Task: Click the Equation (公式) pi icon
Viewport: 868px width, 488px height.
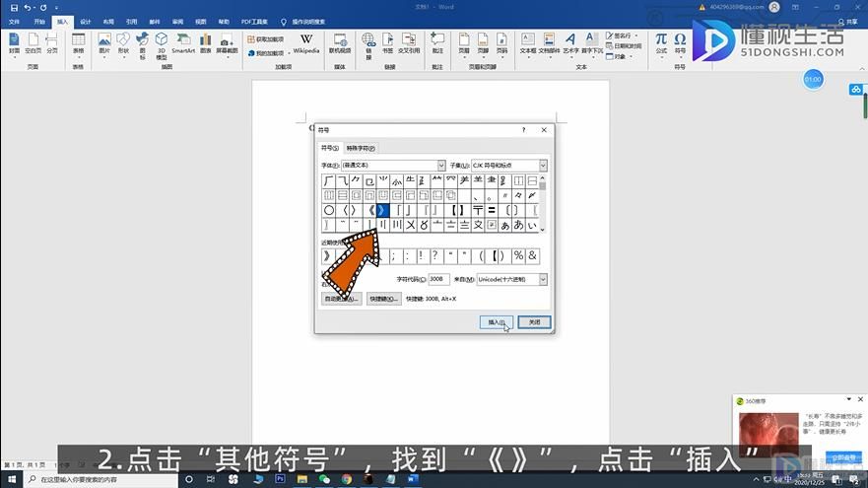Action: tap(661, 44)
